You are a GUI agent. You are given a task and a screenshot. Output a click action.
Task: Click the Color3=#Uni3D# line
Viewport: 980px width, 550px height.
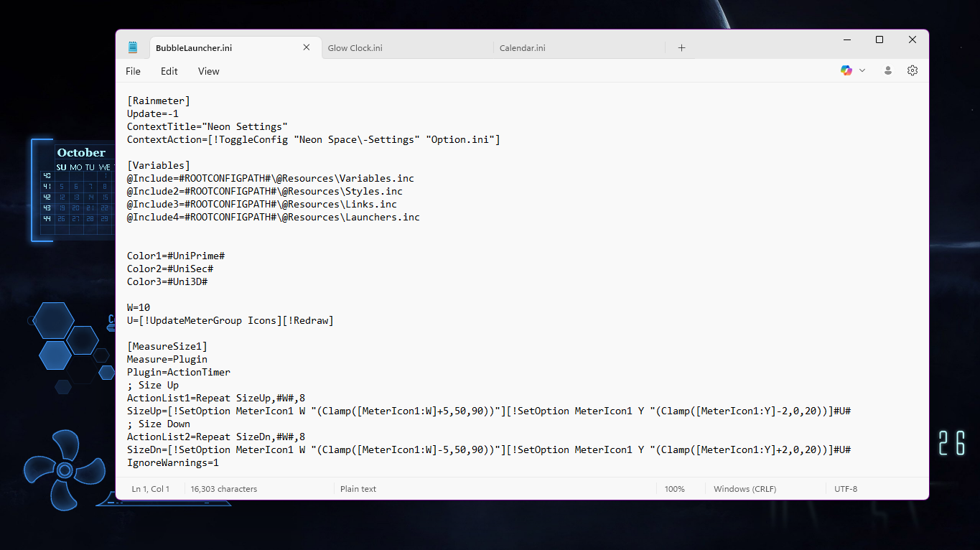click(x=167, y=281)
